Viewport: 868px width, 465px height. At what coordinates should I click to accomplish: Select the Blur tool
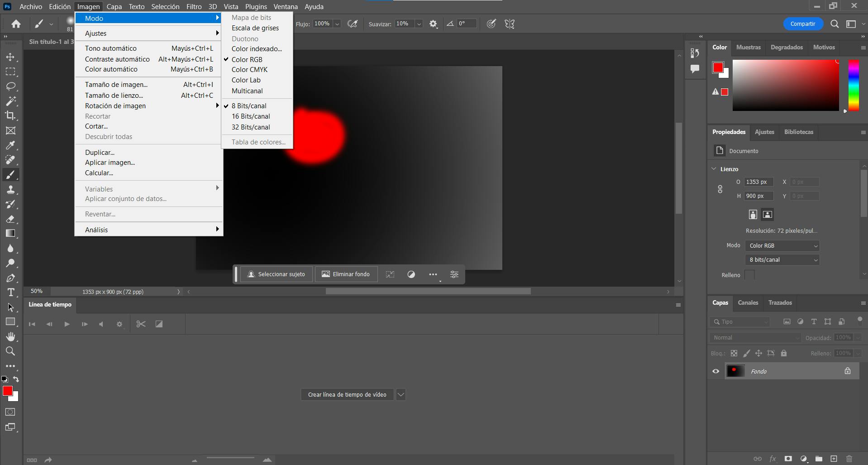tap(10, 248)
